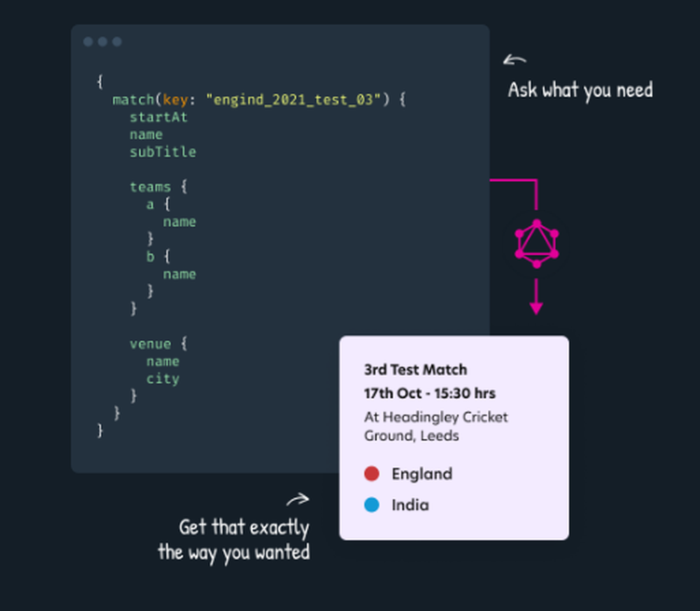Click the pink GraphQL logo icon

click(537, 244)
